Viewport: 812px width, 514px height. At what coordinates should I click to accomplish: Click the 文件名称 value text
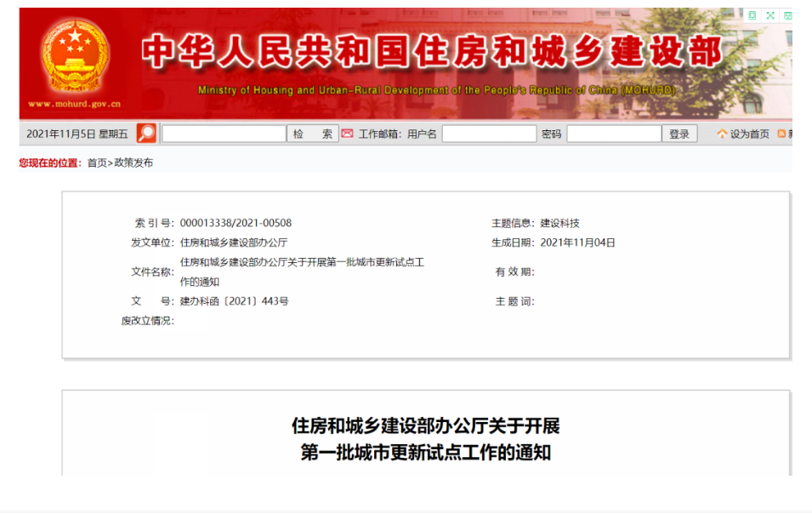[302, 271]
